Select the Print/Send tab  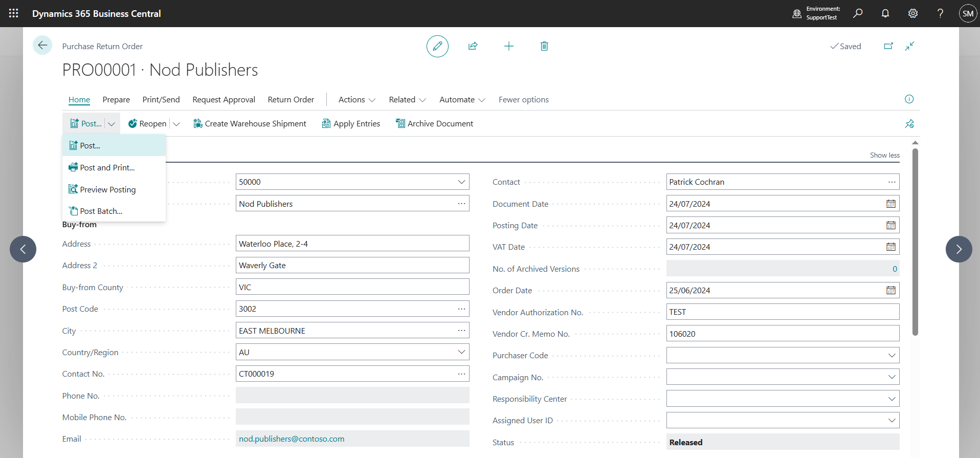pos(161,100)
